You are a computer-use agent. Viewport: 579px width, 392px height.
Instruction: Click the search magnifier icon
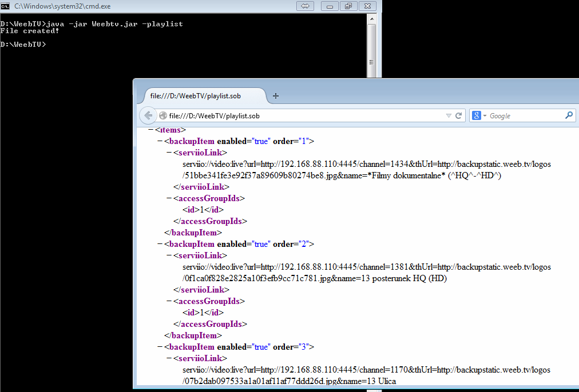pos(569,115)
